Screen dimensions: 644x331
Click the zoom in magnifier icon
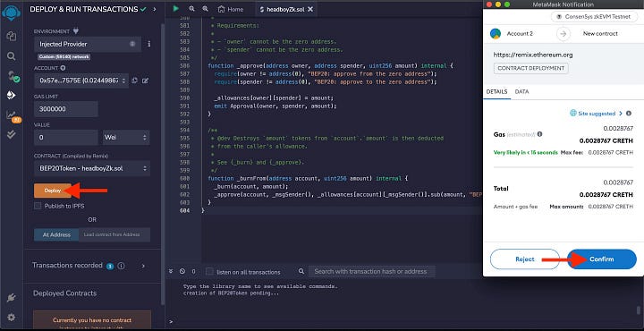tap(205, 9)
